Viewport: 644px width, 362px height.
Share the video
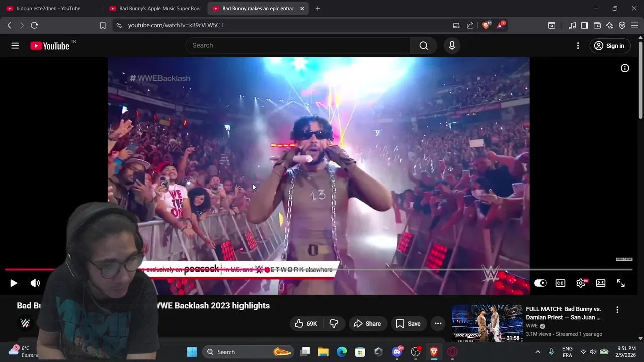point(368,324)
